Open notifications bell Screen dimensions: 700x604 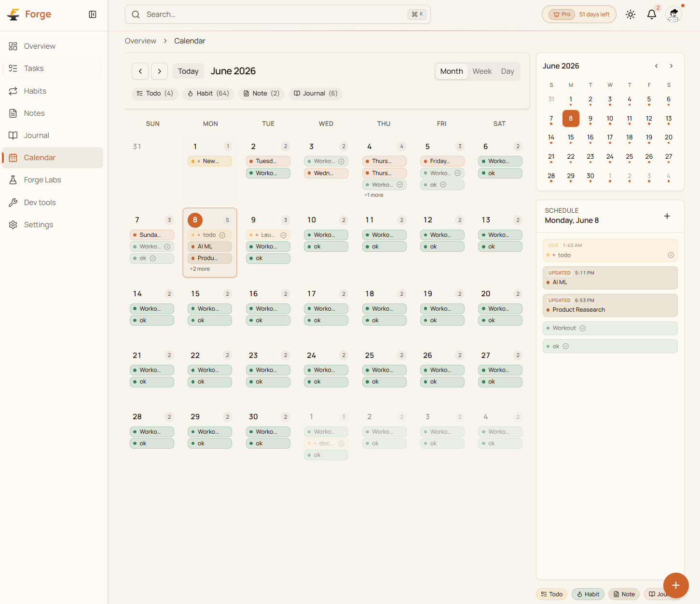click(652, 14)
